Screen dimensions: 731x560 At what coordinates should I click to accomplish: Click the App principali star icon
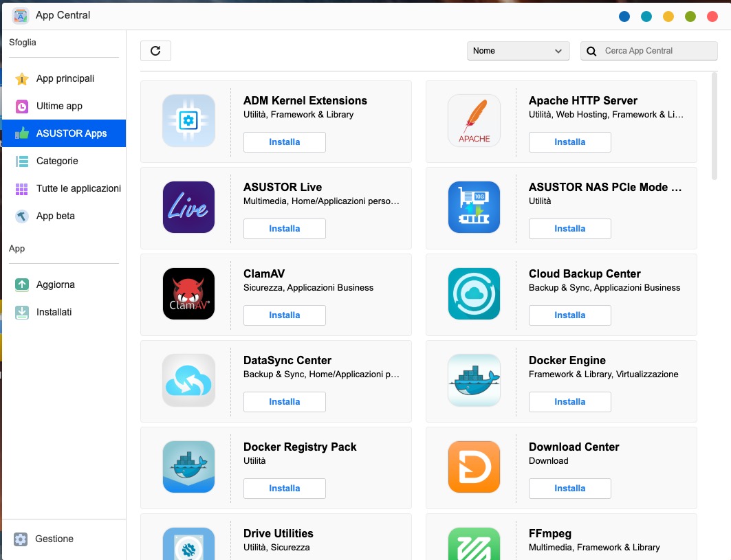[x=21, y=79]
